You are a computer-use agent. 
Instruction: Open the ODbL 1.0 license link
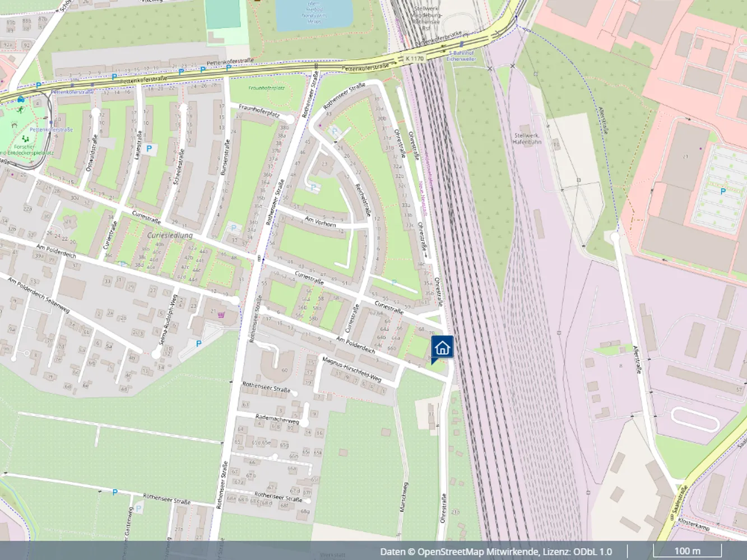pos(593,552)
